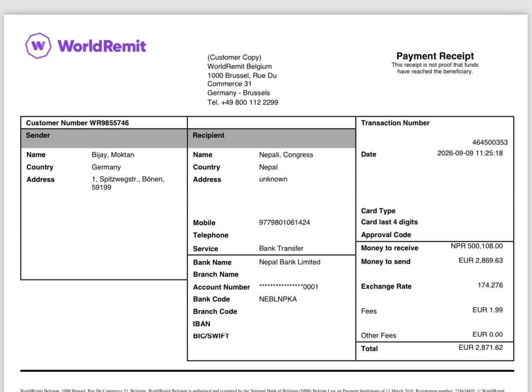The height and width of the screenshot is (392, 532).
Task: Click the date value 2026-09-09 11:25:18
Action: pyautogui.click(x=470, y=153)
